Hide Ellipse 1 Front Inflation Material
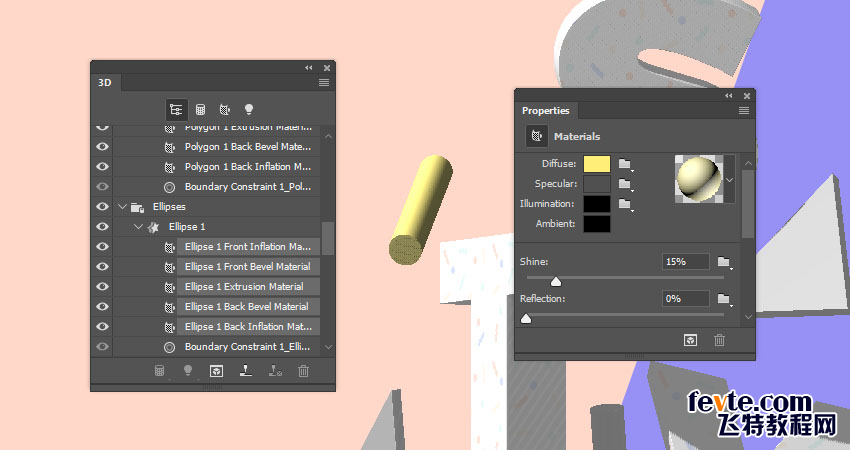 (102, 247)
